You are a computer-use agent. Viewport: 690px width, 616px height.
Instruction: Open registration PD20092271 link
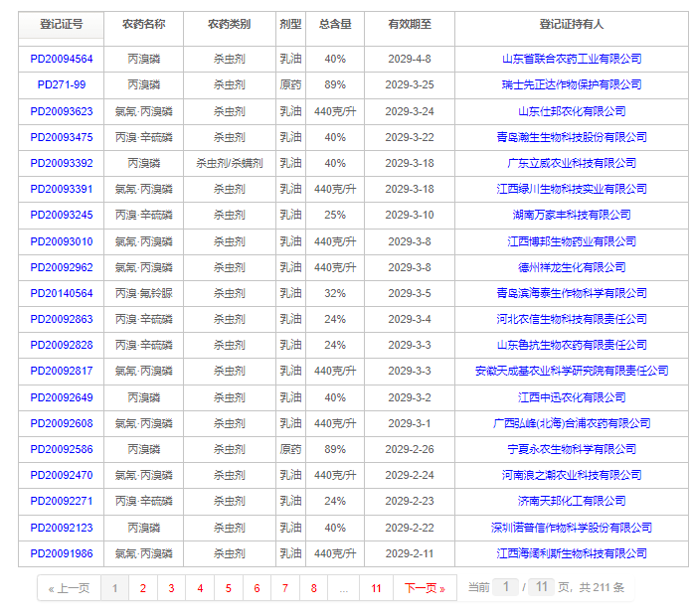pos(62,501)
